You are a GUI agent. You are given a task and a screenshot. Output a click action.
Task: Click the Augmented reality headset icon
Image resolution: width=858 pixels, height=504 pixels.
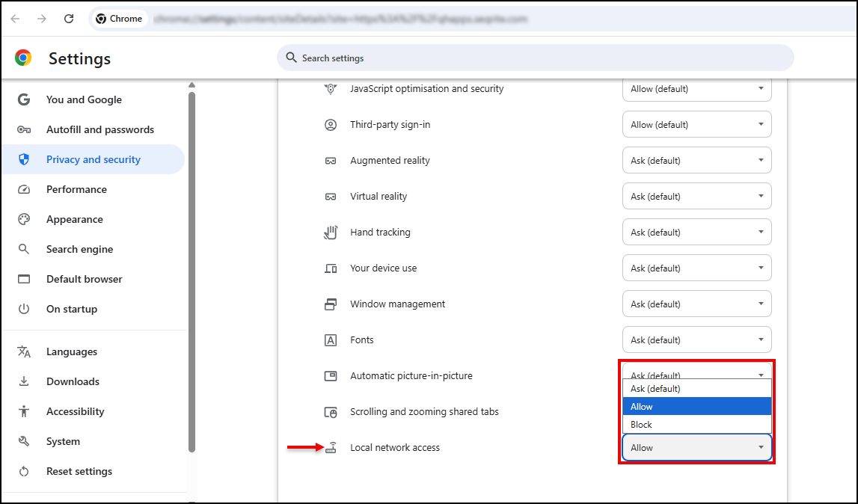pyautogui.click(x=331, y=161)
